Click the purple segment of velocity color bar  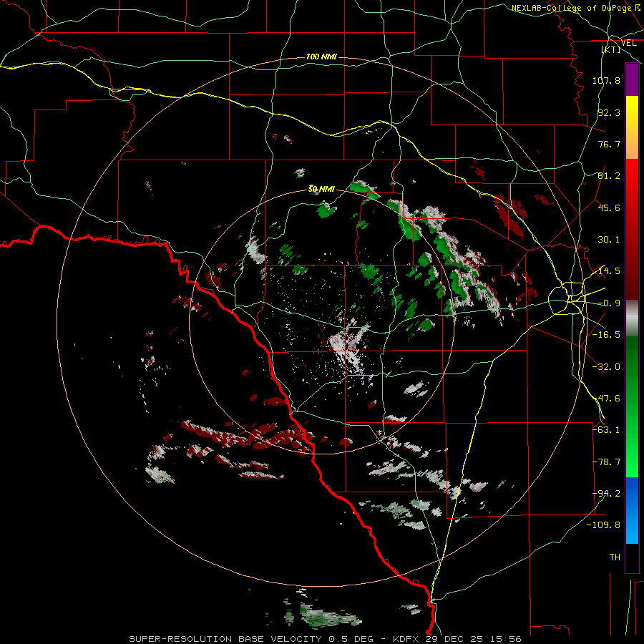click(x=632, y=79)
